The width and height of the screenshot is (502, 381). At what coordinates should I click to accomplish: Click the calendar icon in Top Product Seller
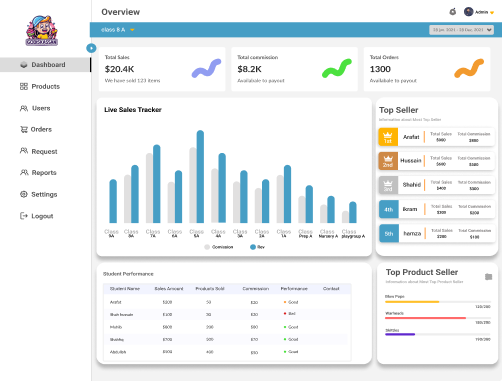[x=488, y=277]
